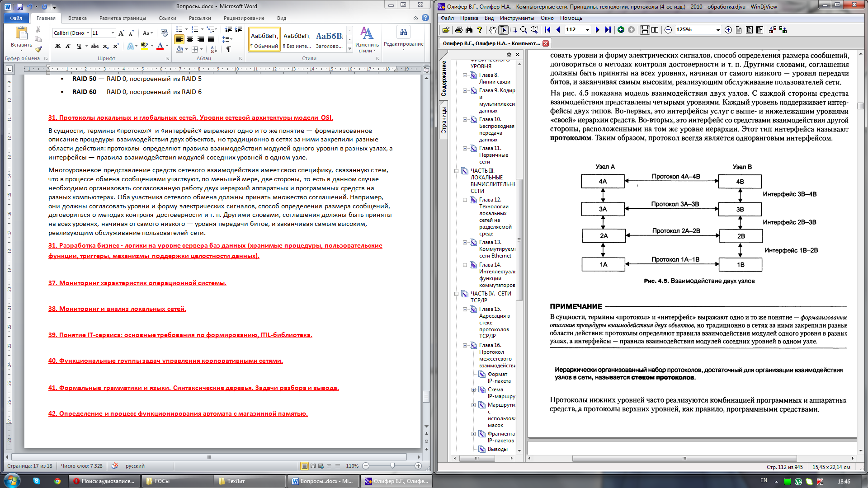Open Файл tab in Word
The height and width of the screenshot is (488, 868).
click(x=16, y=18)
